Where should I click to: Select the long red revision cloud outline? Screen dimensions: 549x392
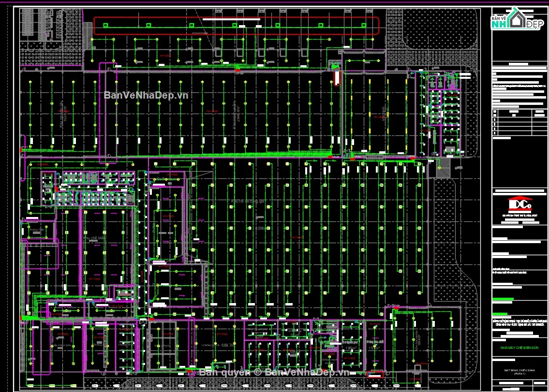click(236, 25)
